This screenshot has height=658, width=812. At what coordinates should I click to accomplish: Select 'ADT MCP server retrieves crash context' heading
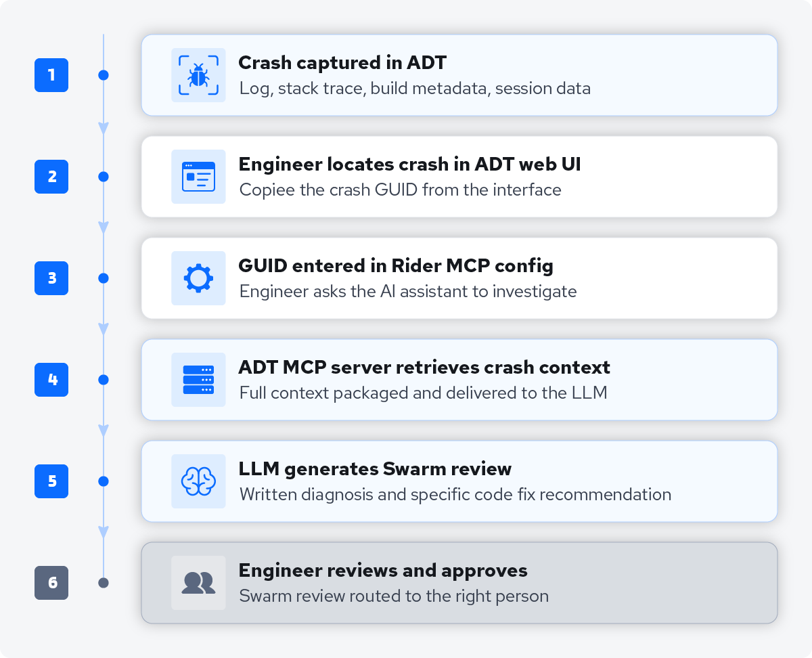click(424, 368)
